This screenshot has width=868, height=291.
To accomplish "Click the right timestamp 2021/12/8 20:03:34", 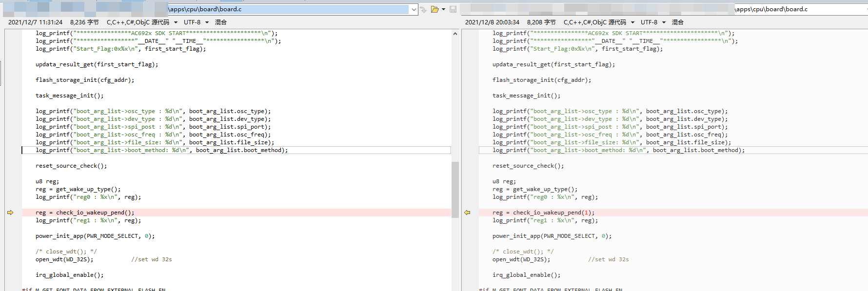I will [x=492, y=22].
